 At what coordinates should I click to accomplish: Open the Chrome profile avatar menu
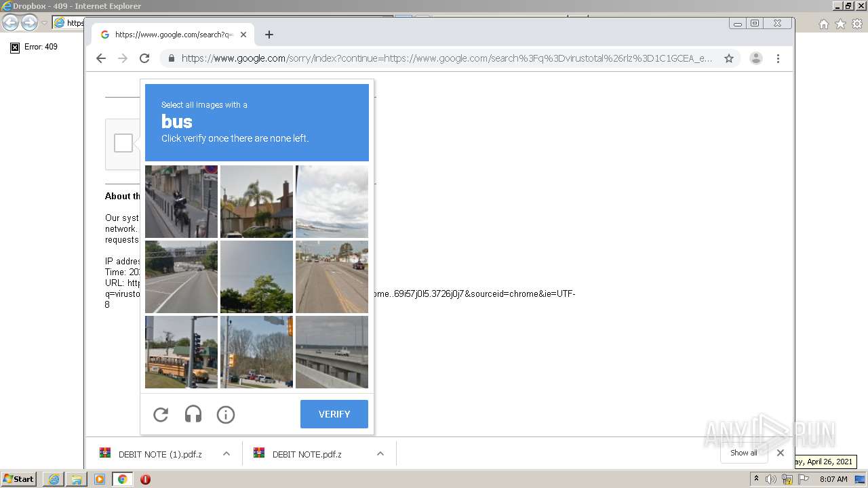click(756, 58)
